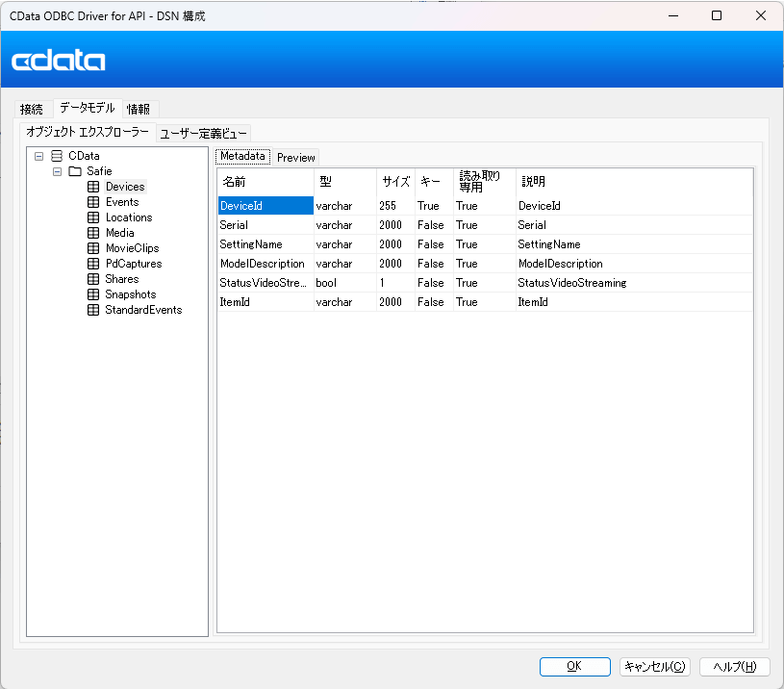Click the CData database root icon
This screenshot has width=784, height=689.
coord(56,155)
